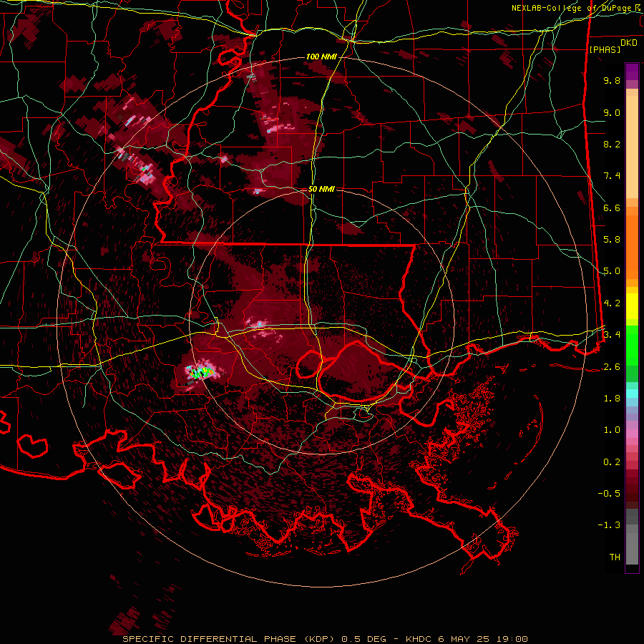The image size is (644, 644).
Task: Click the yellow segment of the color bar
Action: click(632, 306)
